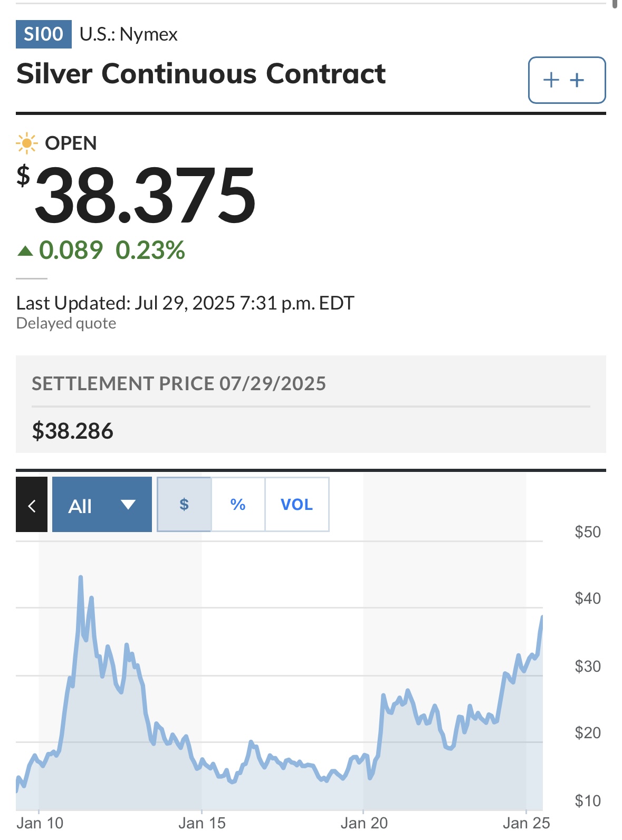Click the back chevron left of All

32,505
